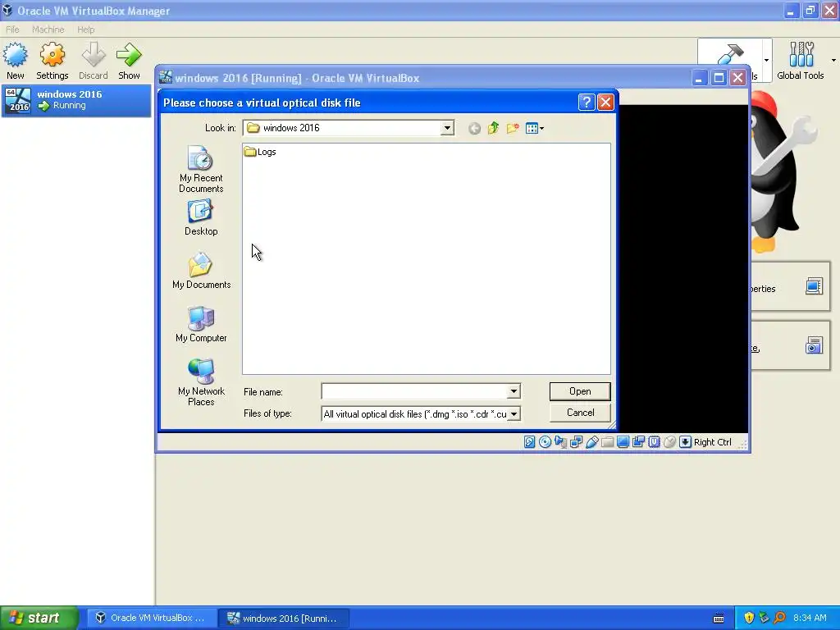Open My Documents in places bar
The image size is (840, 630).
tap(201, 271)
